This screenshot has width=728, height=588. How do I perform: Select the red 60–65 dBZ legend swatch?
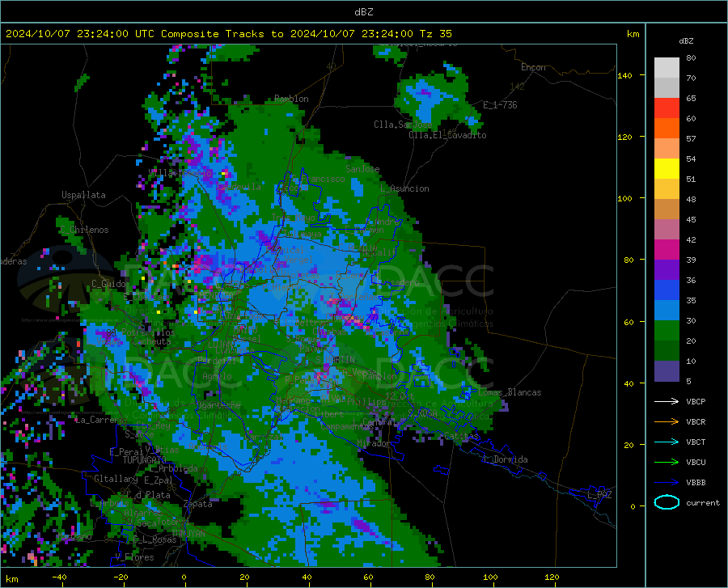(x=667, y=108)
